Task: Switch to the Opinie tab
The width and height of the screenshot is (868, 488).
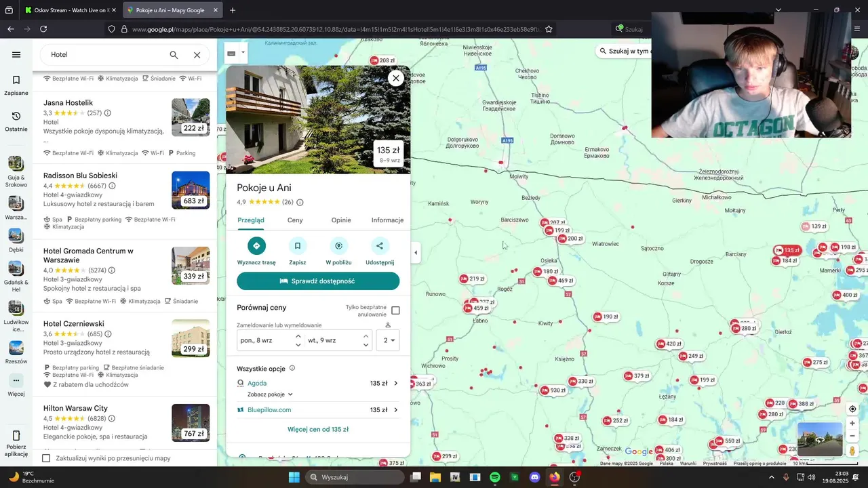Action: pyautogui.click(x=341, y=220)
